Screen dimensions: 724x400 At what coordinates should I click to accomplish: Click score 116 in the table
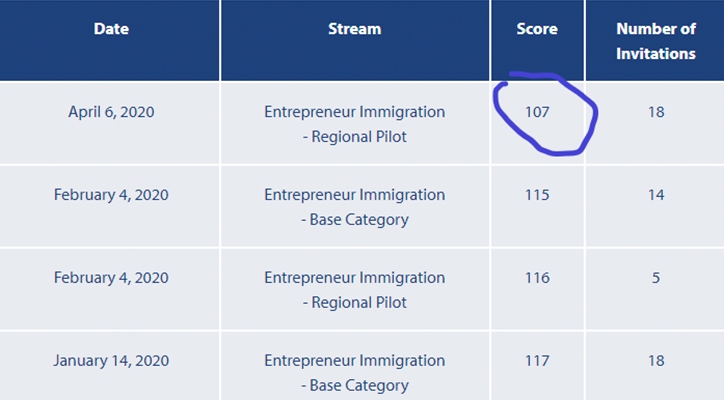[537, 278]
